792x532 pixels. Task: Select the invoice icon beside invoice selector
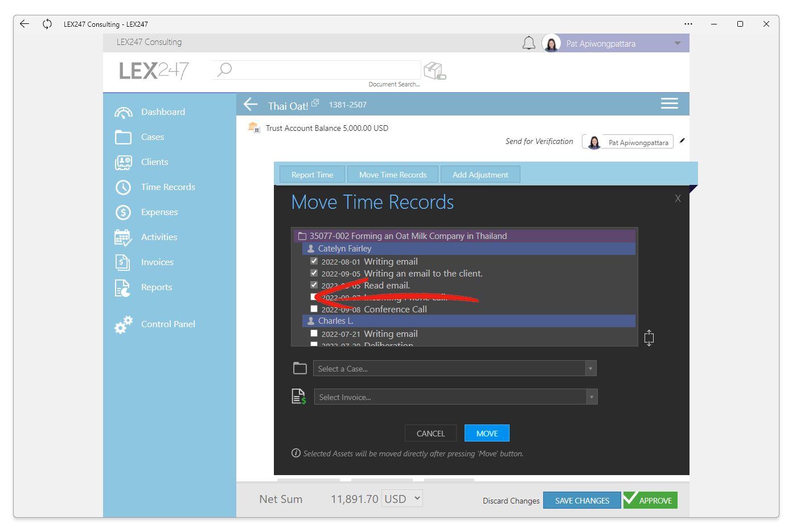click(299, 397)
